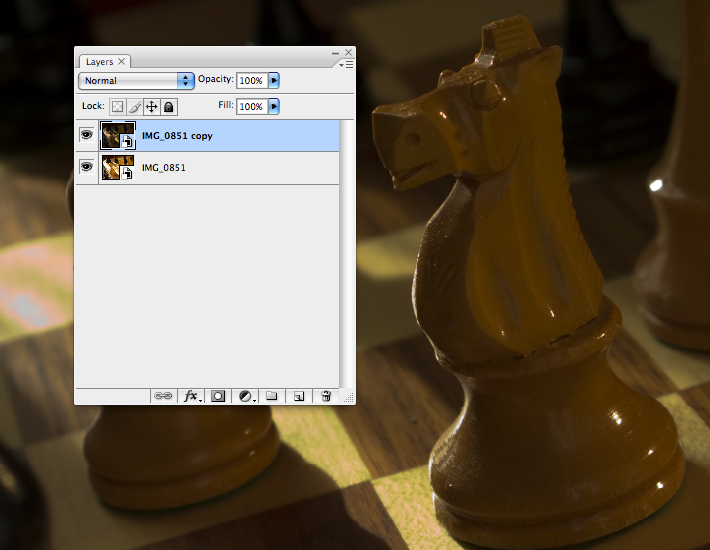Create a new group folder
Screen dimensions: 710x550
271,396
